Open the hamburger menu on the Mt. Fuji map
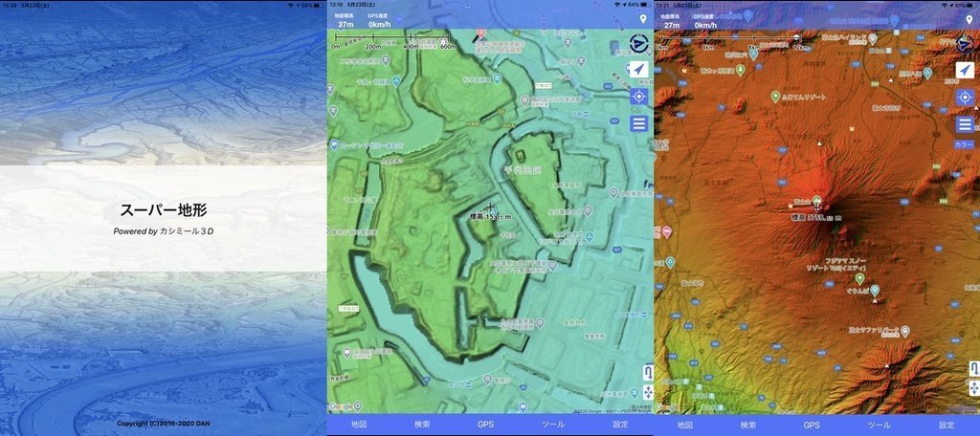Image resolution: width=980 pixels, height=436 pixels. (x=965, y=123)
